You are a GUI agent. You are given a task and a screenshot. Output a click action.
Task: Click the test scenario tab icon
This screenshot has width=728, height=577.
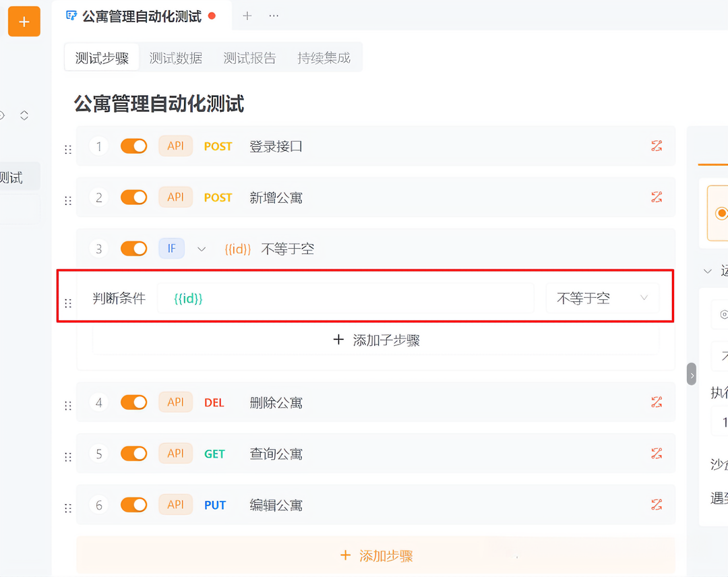[x=71, y=16]
